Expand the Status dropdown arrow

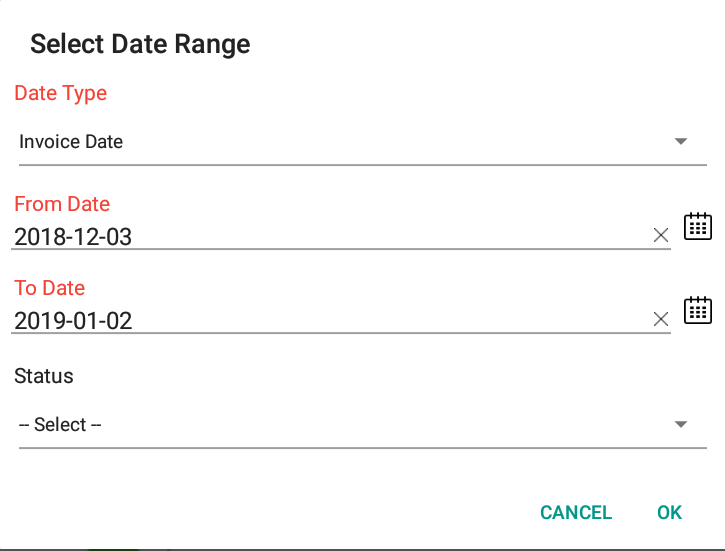click(x=681, y=424)
